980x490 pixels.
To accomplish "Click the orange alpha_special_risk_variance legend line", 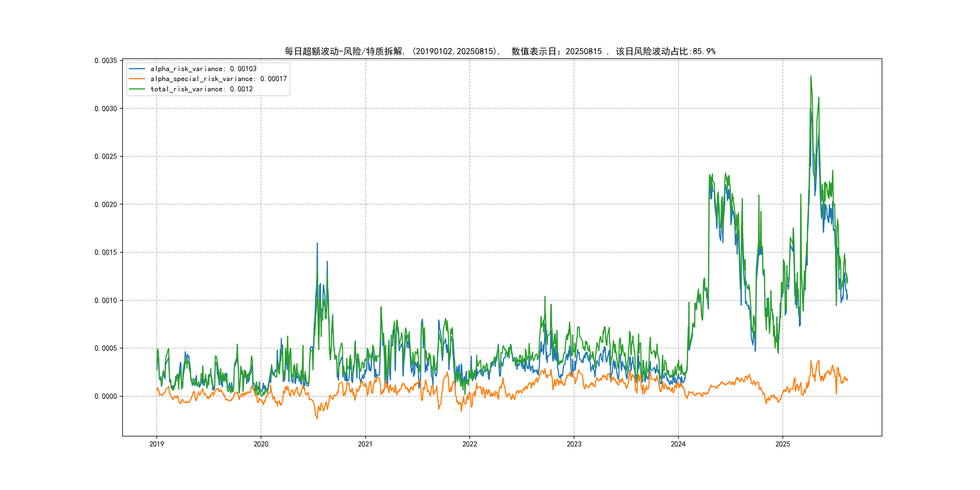I will (x=137, y=79).
